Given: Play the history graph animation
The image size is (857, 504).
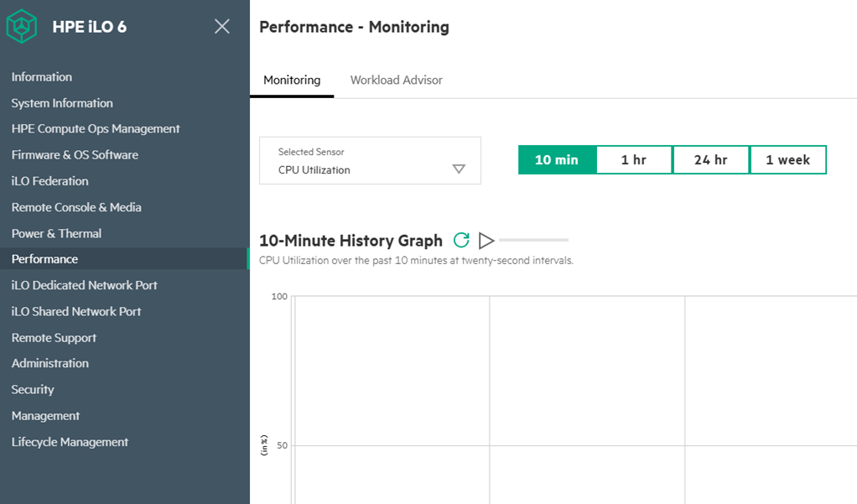Looking at the screenshot, I should (x=486, y=241).
